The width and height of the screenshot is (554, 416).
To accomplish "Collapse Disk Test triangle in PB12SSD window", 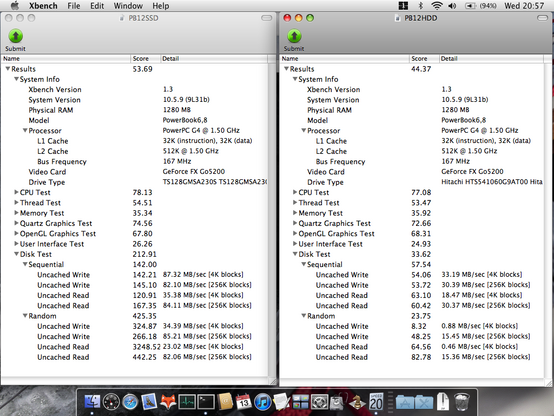I will [16, 254].
